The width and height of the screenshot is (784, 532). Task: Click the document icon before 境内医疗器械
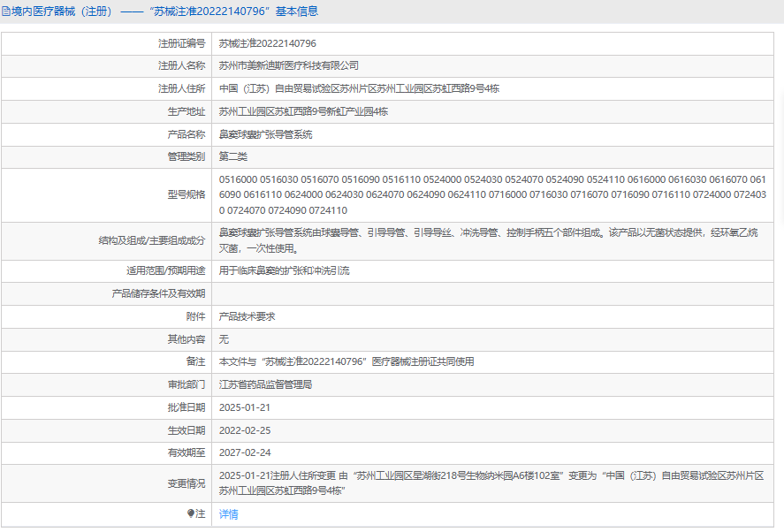[6, 11]
